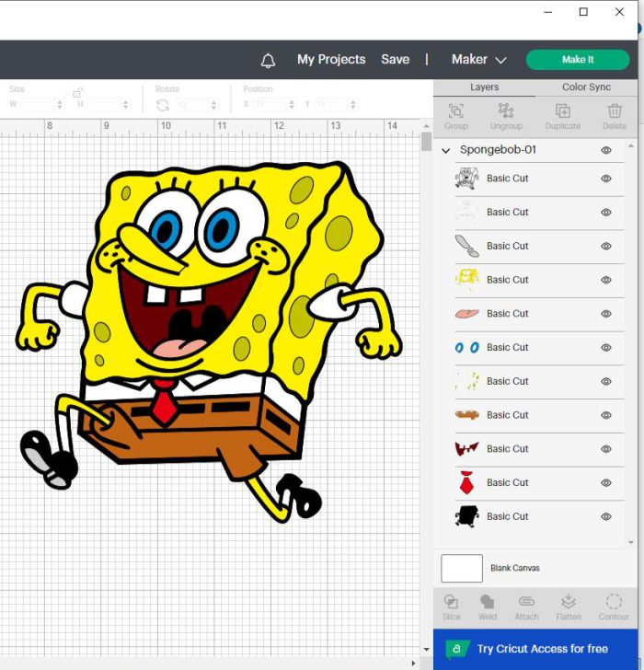Open the notifications bell icon
This screenshot has height=670, width=644.
click(268, 60)
